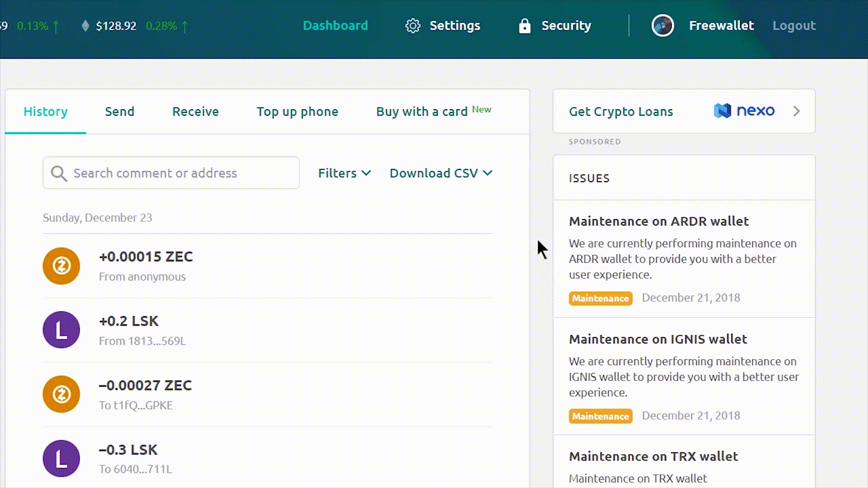868x488 pixels.
Task: Click the LSK coin icon on the +0.2 transaction
Action: coord(61,330)
